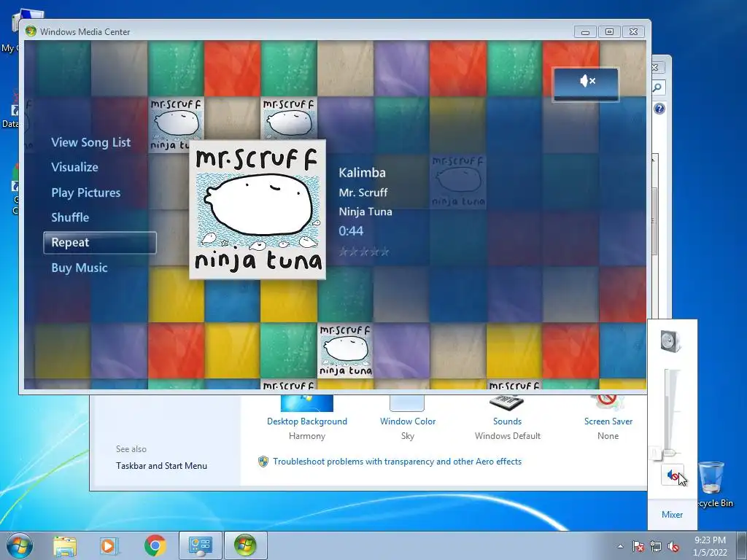Switch to Control Panel taskbar button
This screenshot has width=747, height=560.
[x=200, y=545]
